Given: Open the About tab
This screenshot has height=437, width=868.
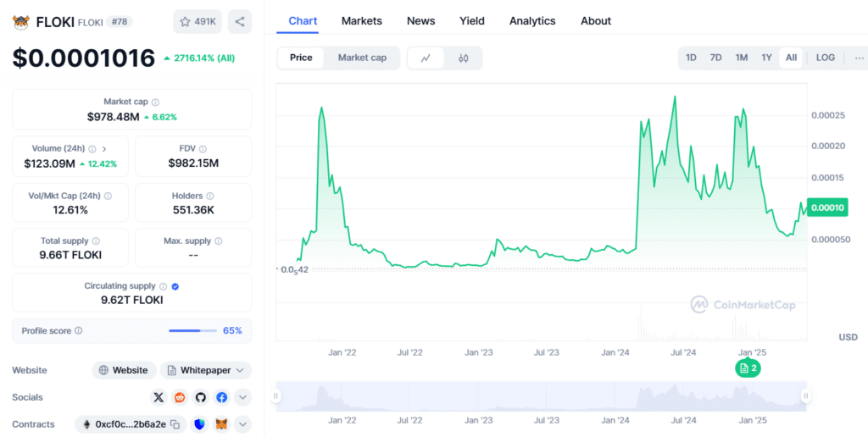Looking at the screenshot, I should tap(596, 21).
